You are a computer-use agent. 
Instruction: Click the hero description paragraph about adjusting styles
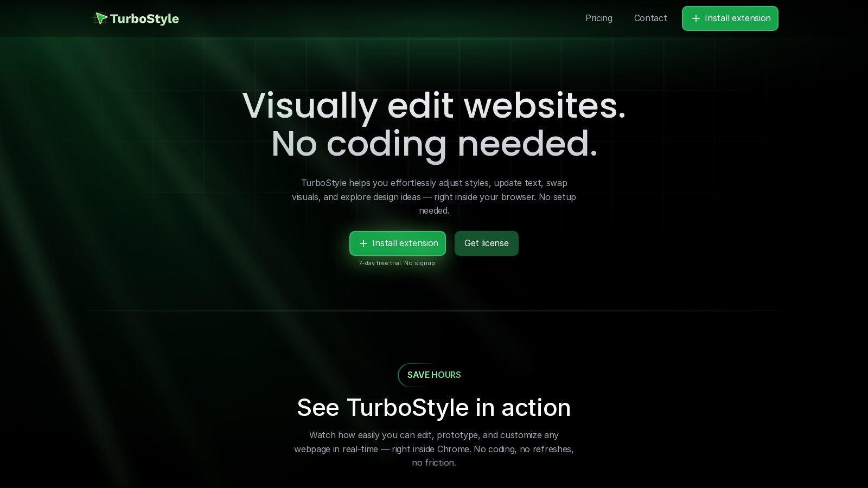434,197
